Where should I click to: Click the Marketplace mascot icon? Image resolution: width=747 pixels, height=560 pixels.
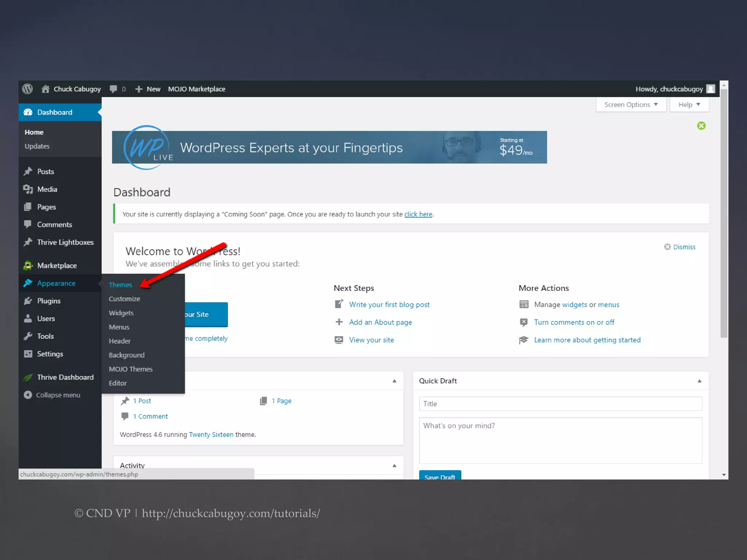[x=28, y=266]
